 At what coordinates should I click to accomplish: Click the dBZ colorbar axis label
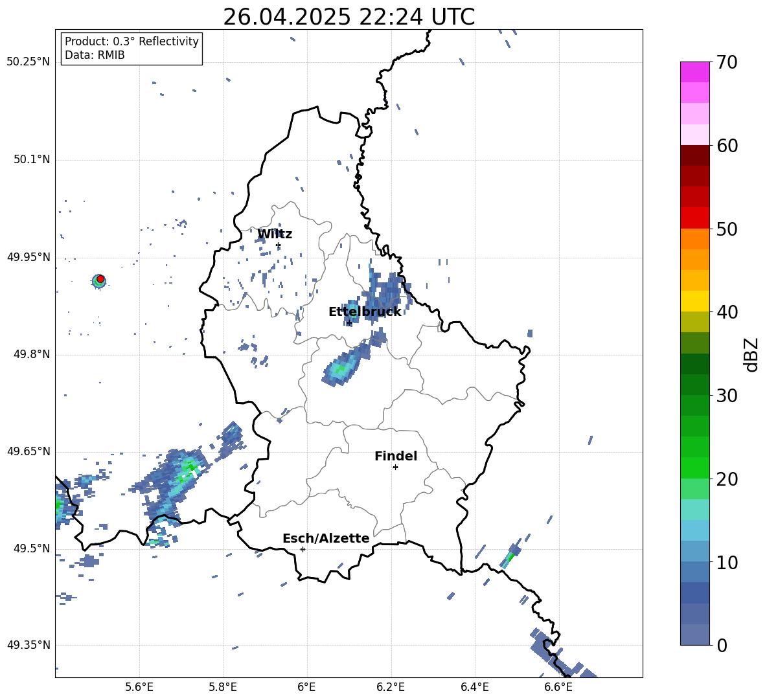[x=752, y=355]
